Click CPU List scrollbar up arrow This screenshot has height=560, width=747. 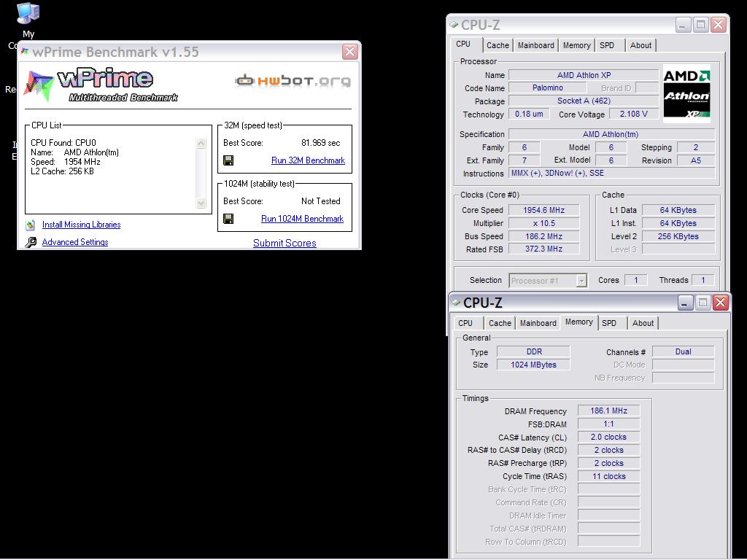pyautogui.click(x=201, y=144)
